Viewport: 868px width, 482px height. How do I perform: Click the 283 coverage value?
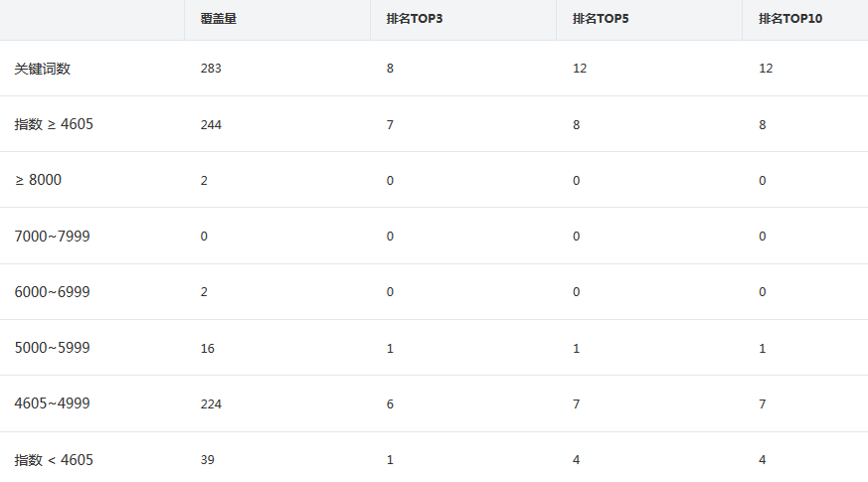[x=211, y=69]
